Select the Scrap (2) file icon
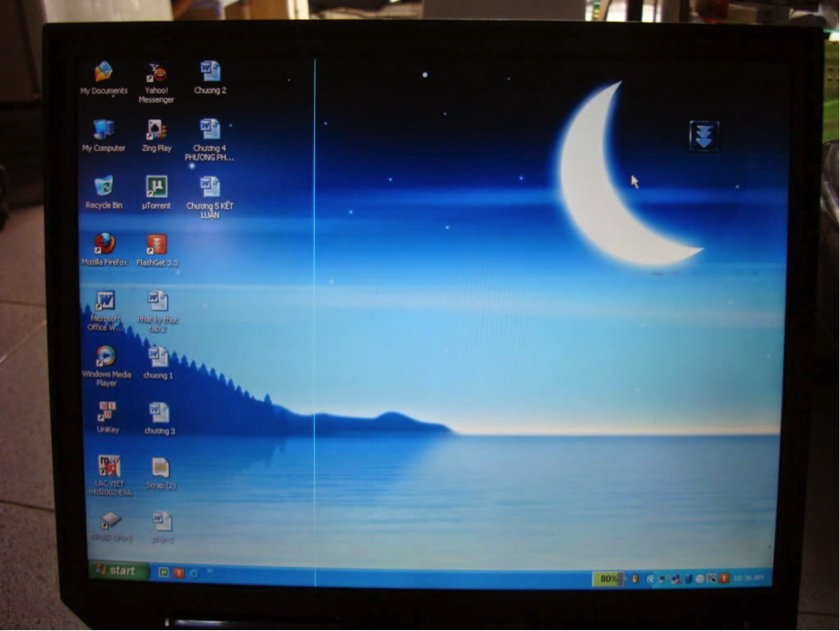The image size is (840, 631). 160,468
